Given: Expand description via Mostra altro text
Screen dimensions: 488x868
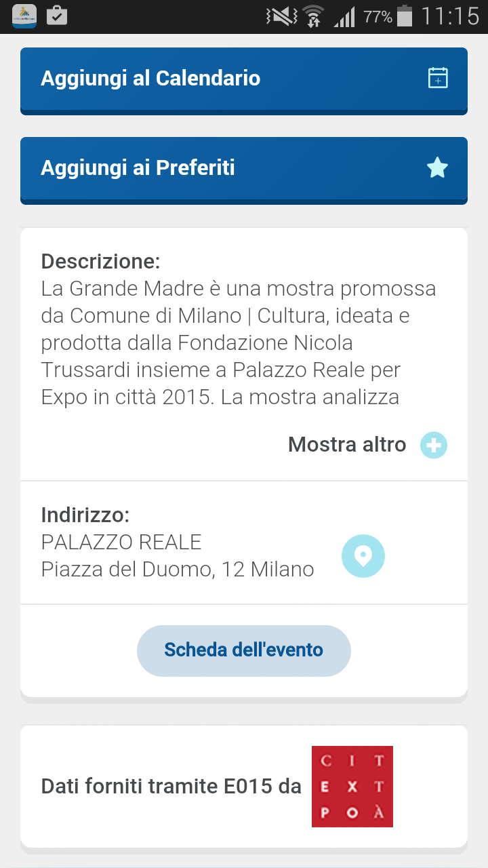Looking at the screenshot, I should point(347,445).
